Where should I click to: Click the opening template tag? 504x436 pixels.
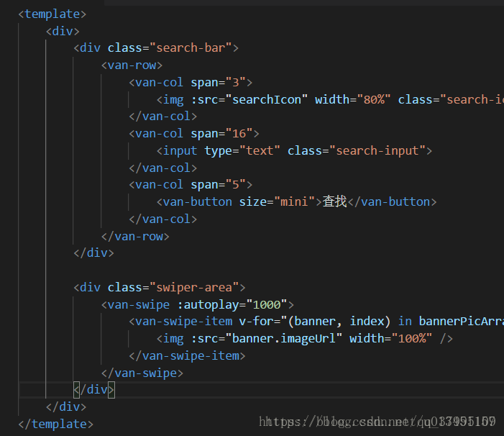pos(52,14)
